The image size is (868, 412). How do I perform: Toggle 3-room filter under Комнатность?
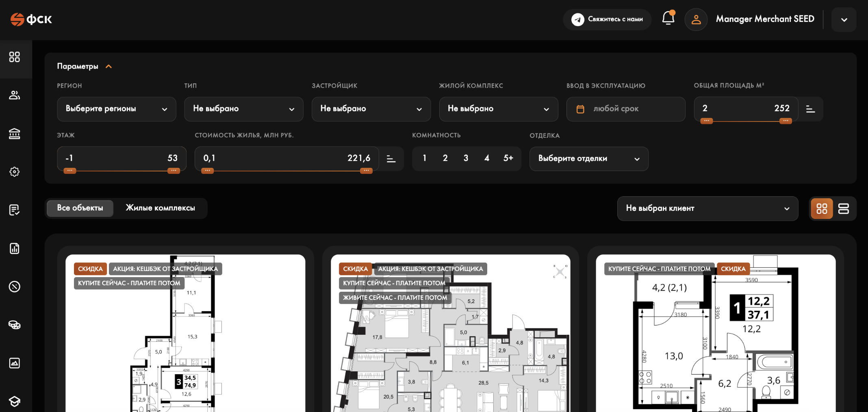click(466, 158)
